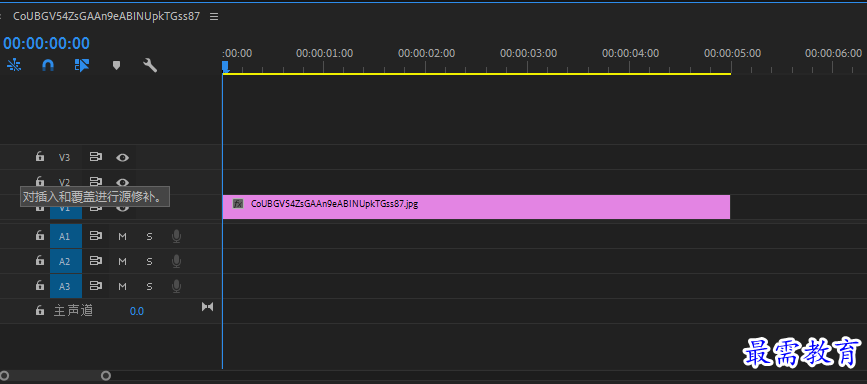
Task: Toggle the lock on track A3
Action: point(39,285)
